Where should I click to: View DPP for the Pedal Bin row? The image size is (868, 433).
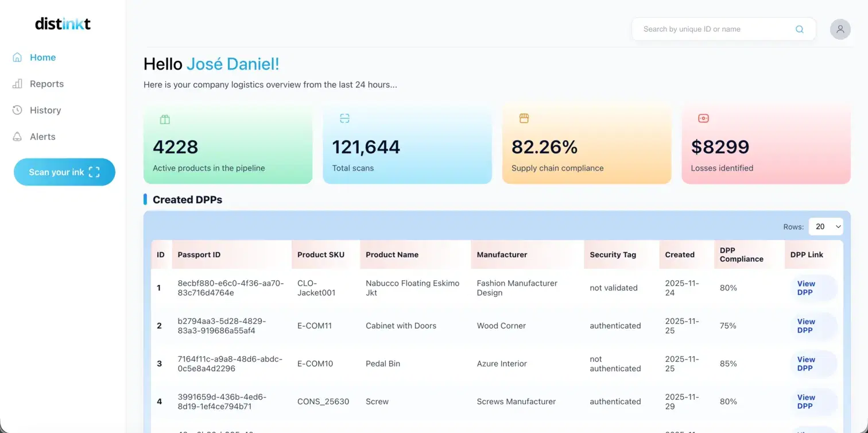click(805, 364)
